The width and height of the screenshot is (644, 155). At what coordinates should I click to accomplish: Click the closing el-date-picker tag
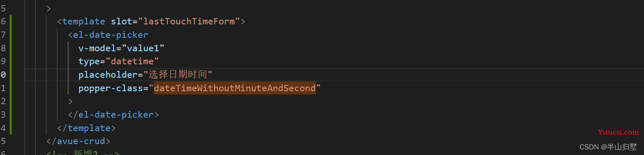(114, 115)
